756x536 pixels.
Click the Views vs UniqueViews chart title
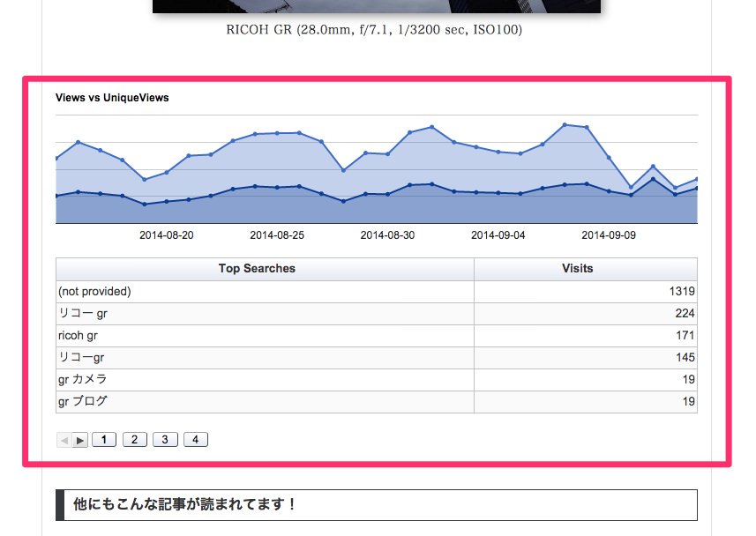click(x=112, y=98)
